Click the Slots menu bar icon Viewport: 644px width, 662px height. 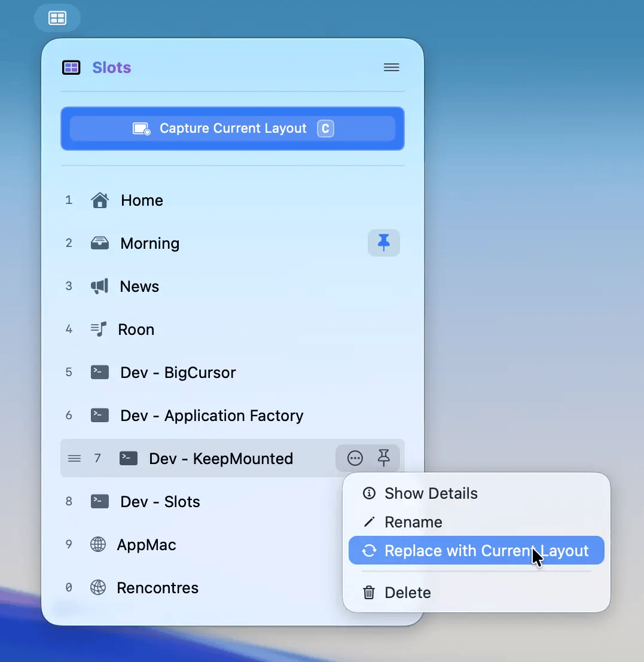(57, 18)
